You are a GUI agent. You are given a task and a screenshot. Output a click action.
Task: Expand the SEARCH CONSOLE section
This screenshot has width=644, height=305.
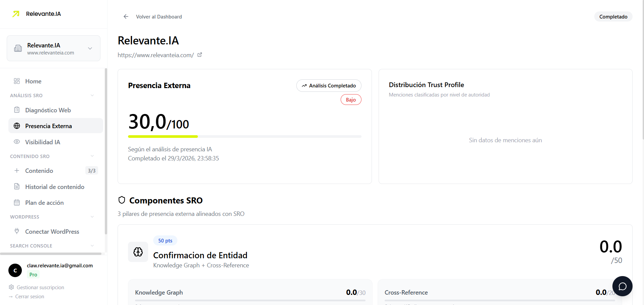(x=92, y=245)
